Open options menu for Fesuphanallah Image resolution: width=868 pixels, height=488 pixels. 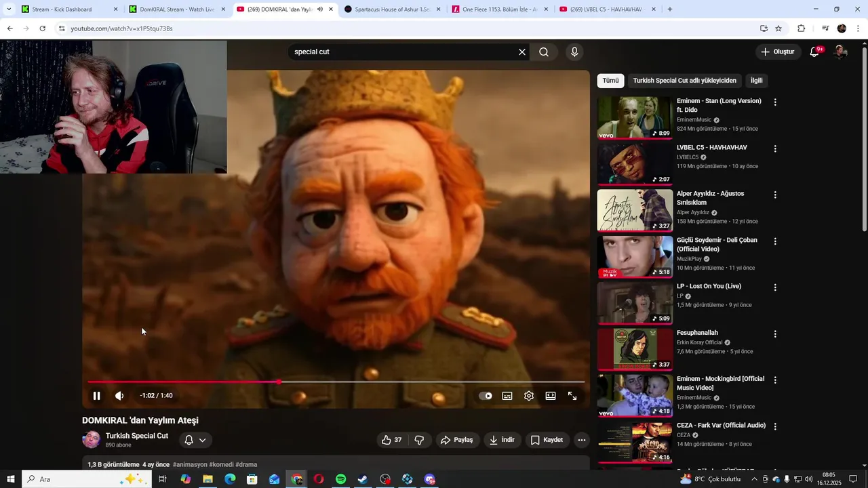pos(775,334)
